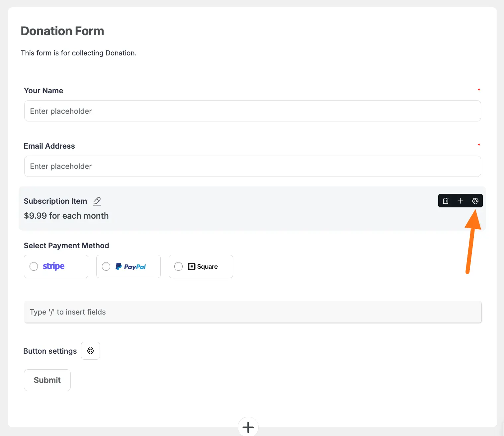Click the "Type '/' to insert fields" box
Viewport: 504px width, 436px height.
pyautogui.click(x=252, y=312)
